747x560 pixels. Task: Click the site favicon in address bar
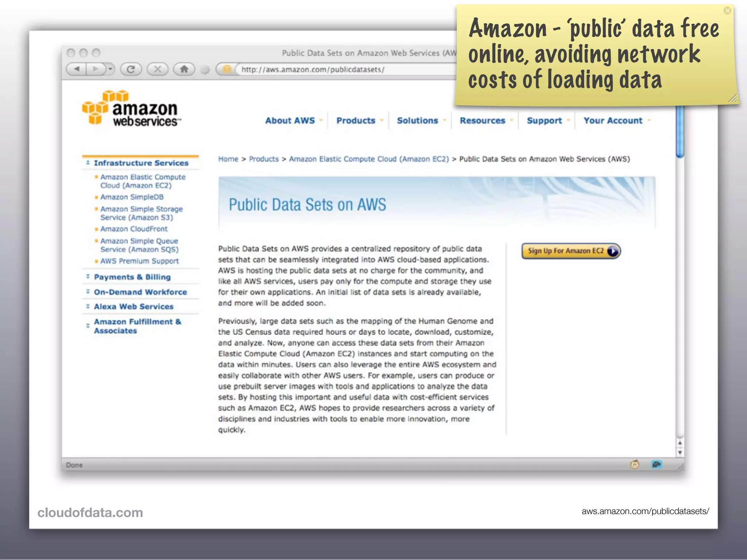tap(227, 69)
